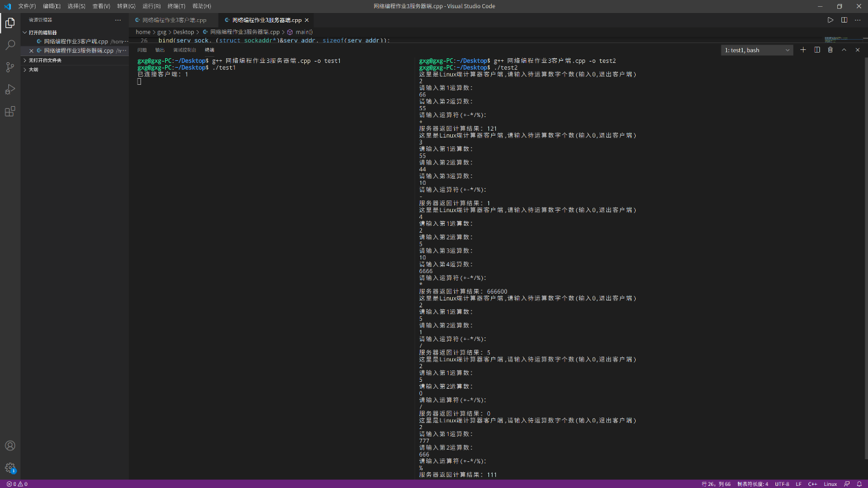Viewport: 868px width, 488px height.
Task: Open the Search view in activity bar
Action: click(x=10, y=45)
